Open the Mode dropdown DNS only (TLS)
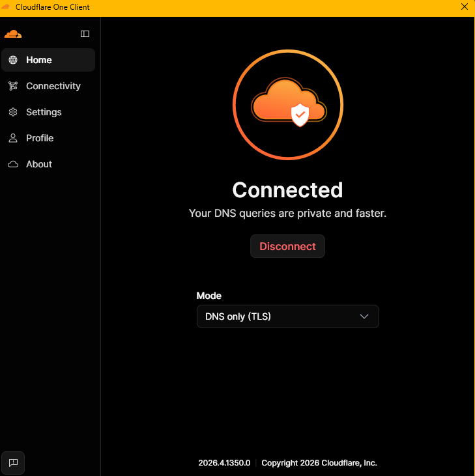 [288, 316]
